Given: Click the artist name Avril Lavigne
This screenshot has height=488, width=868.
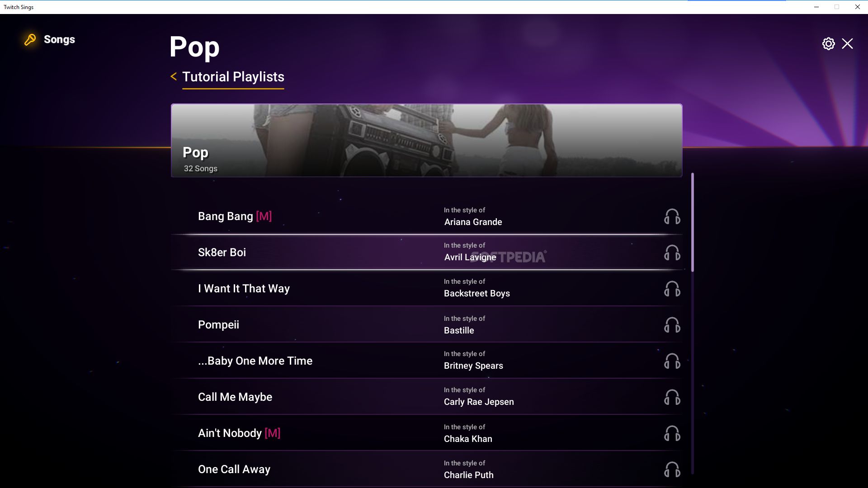Looking at the screenshot, I should 470,257.
